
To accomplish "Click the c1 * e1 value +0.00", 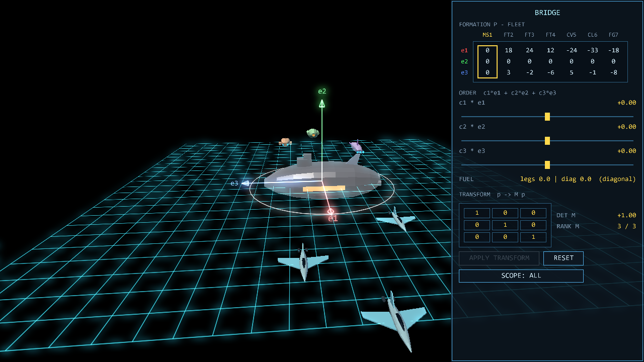I will 627,103.
